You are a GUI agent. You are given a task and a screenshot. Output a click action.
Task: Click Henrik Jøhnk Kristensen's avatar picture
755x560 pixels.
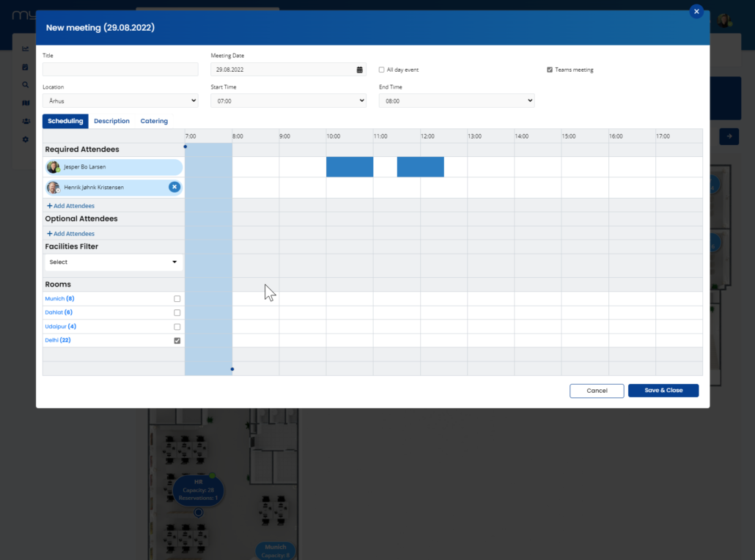tap(53, 188)
